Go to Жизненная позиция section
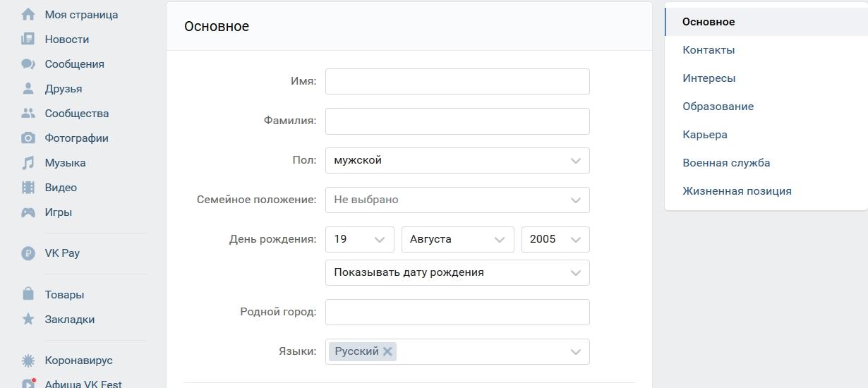The width and height of the screenshot is (868, 388). [737, 191]
